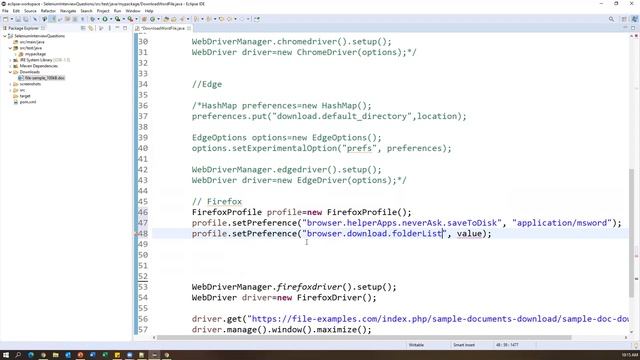Open the Windows Start menu
Viewport: 640px width, 360px height.
pyautogui.click(x=6, y=355)
